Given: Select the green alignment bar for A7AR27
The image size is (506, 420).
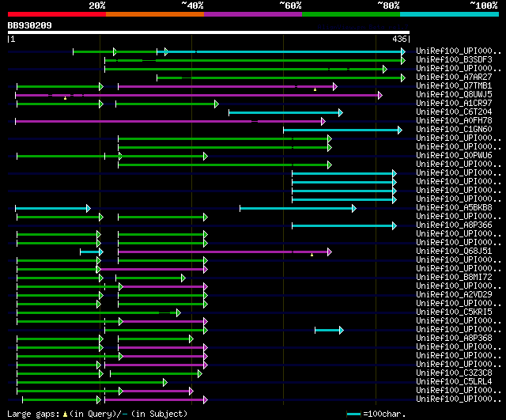Looking at the screenshot, I should [x=281, y=78].
